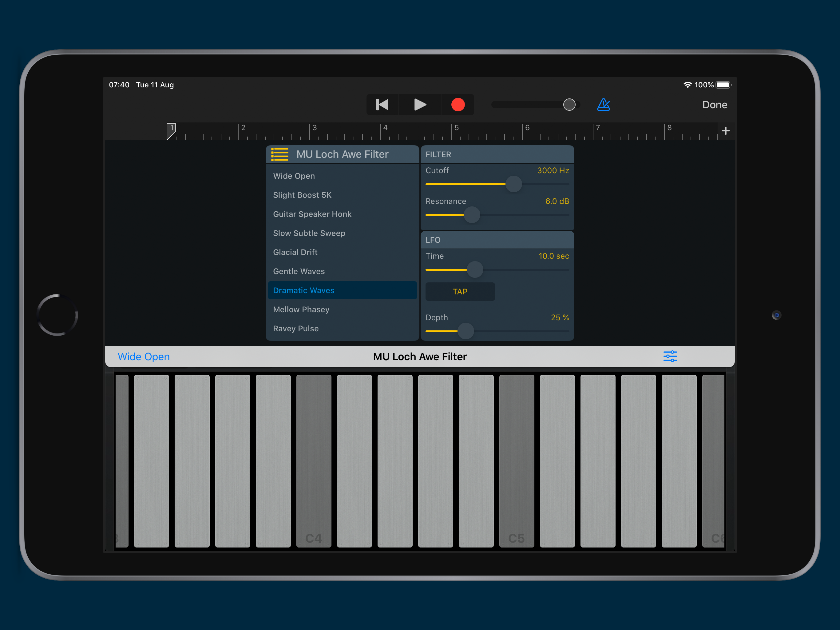Open the preset list icon beside MU Loch Awe Filter
The height and width of the screenshot is (630, 840).
[280, 154]
